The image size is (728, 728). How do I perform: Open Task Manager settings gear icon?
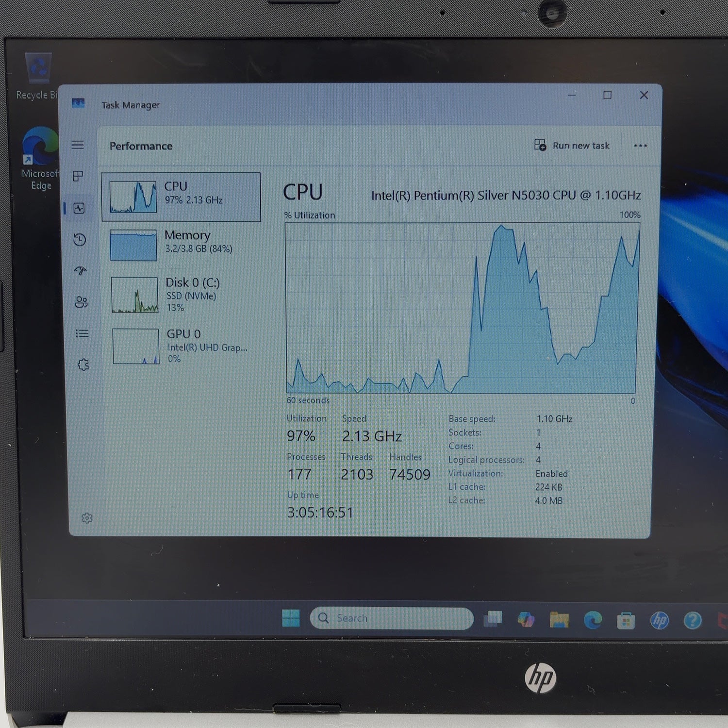click(x=87, y=518)
